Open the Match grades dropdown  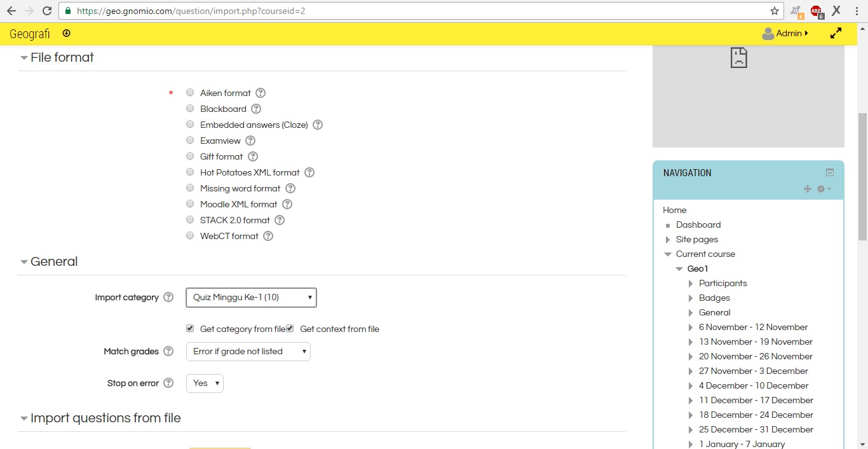pos(248,351)
